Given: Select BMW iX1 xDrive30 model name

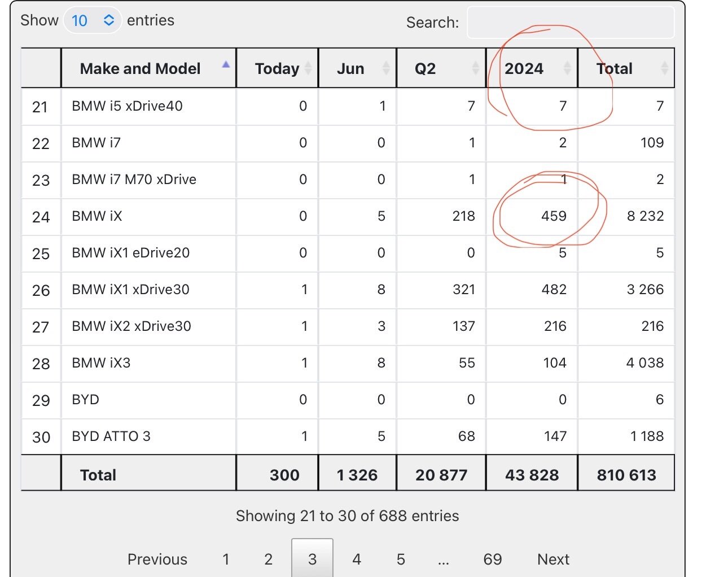Looking at the screenshot, I should 130,290.
